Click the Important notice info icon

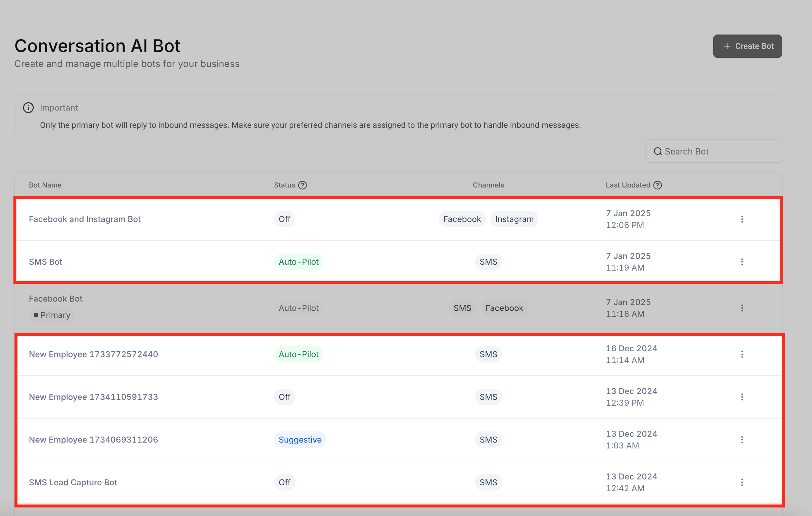(x=28, y=108)
